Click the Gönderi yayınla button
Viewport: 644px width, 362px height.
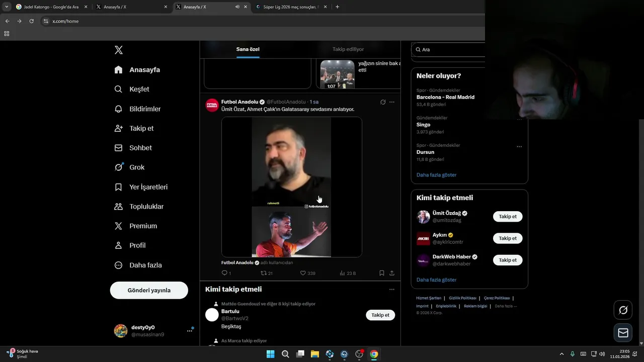tap(149, 290)
